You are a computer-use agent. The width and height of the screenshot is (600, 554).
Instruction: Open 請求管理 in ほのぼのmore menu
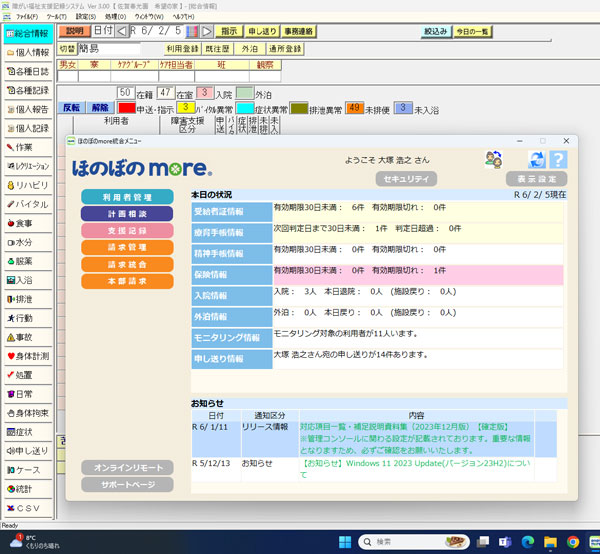tap(127, 248)
